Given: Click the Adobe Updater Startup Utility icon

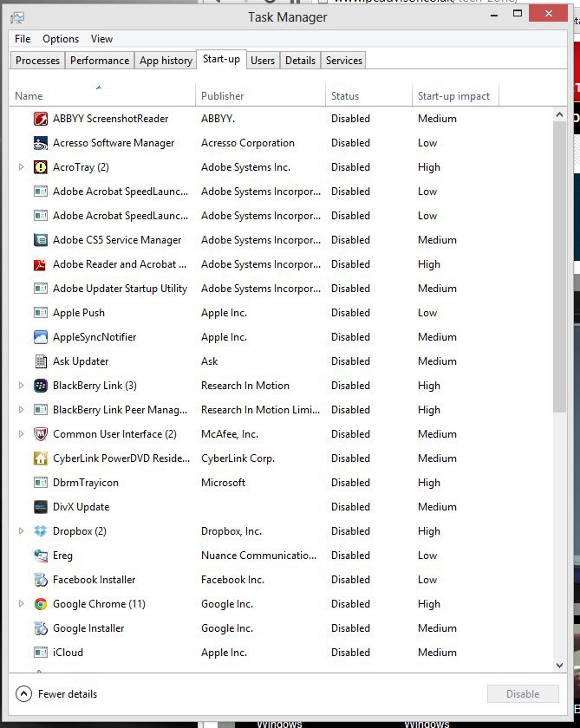Looking at the screenshot, I should point(41,289).
